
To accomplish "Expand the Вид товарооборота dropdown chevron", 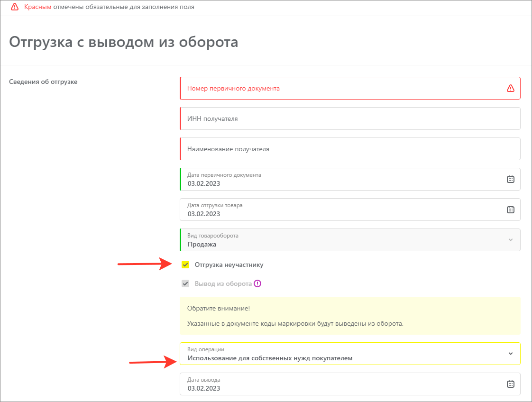I will (510, 240).
